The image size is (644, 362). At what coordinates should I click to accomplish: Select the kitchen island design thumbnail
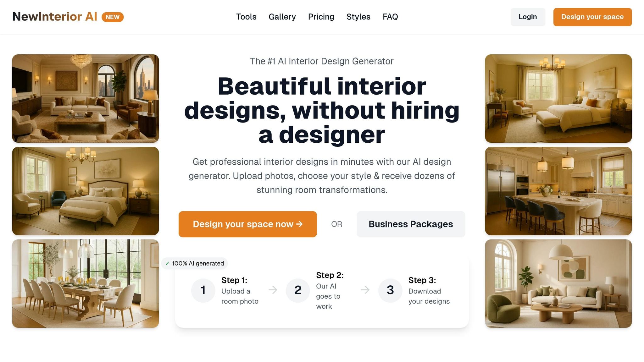click(558, 191)
